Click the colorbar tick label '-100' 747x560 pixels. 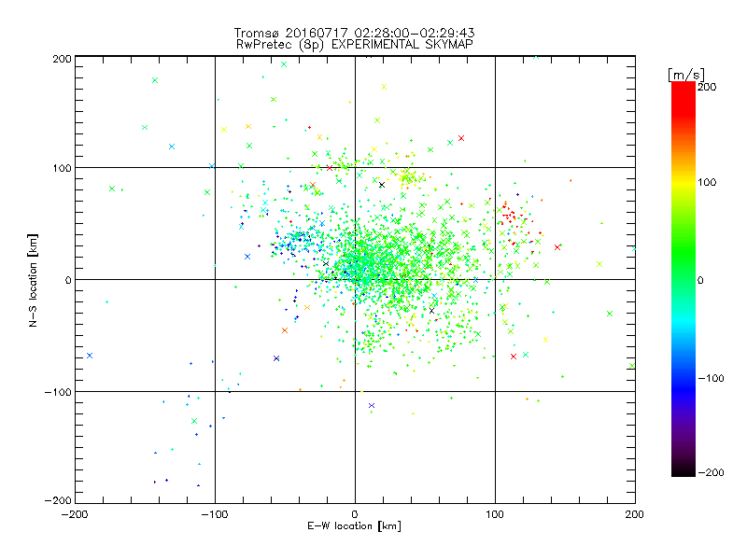(711, 379)
